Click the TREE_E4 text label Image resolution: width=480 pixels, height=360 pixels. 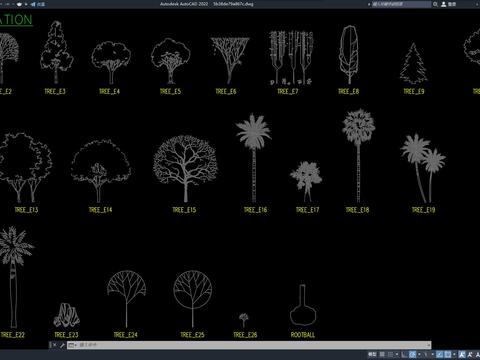click(109, 91)
